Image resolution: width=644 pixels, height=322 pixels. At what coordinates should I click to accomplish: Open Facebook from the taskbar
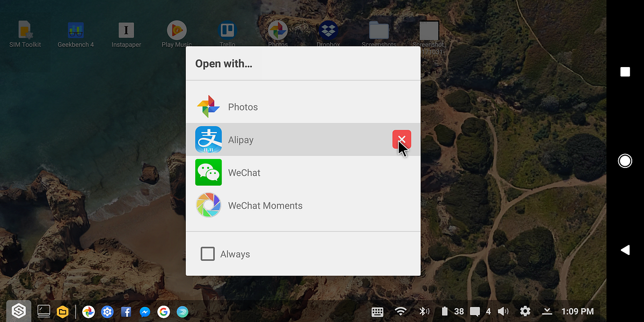(x=126, y=311)
